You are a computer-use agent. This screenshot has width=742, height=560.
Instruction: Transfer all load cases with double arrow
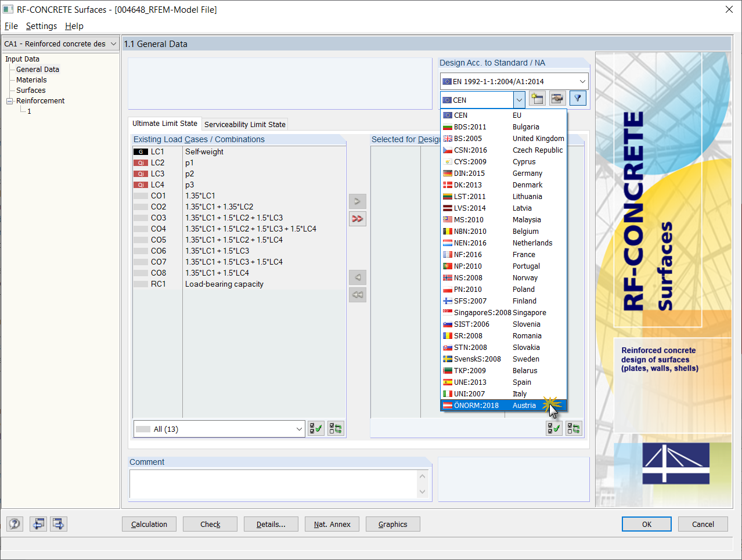(357, 219)
